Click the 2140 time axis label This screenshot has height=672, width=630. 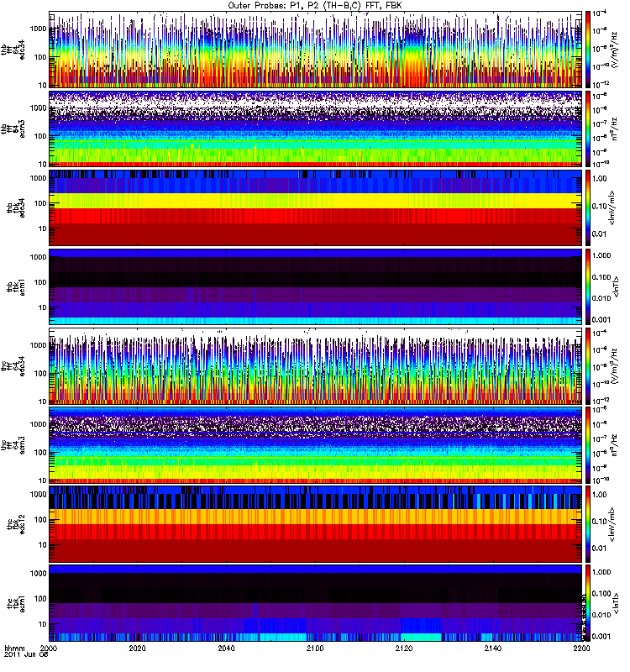coord(493,650)
